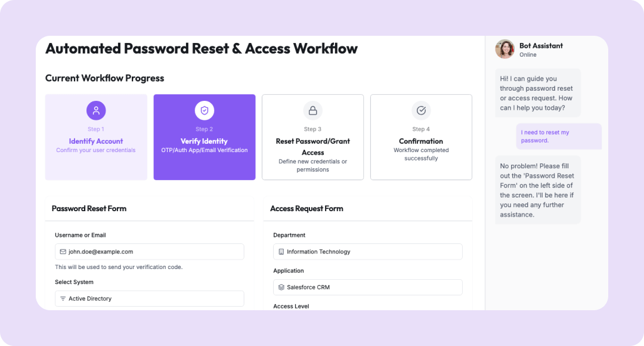Viewport: 644px width, 346px height.
Task: Click the building icon beside Information Technology
Action: (281, 252)
